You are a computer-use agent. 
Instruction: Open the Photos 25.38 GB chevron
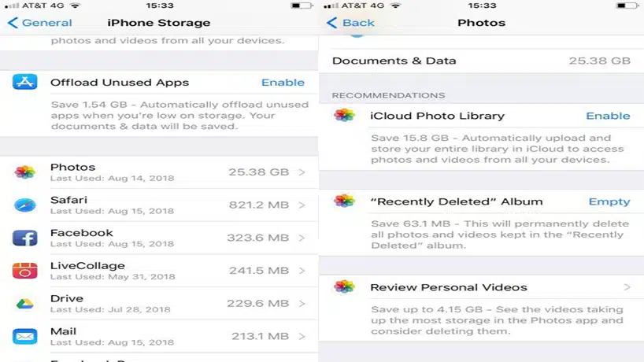(302, 172)
